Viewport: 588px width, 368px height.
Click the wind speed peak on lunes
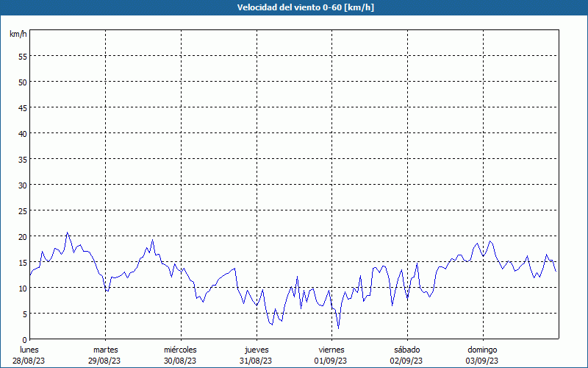pyautogui.click(x=68, y=233)
